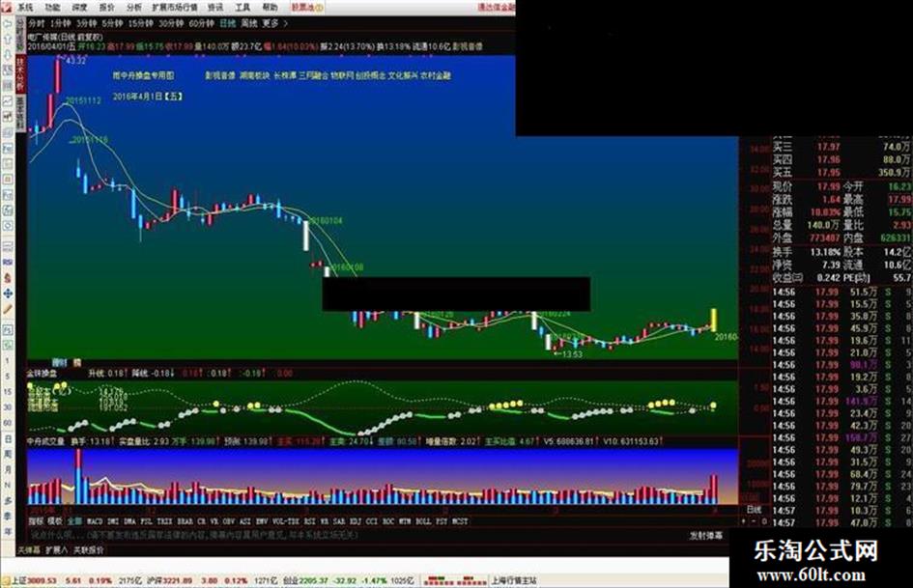Choose KDJ indicator
Image resolution: width=913 pixels, height=588 pixels.
pos(355,521)
